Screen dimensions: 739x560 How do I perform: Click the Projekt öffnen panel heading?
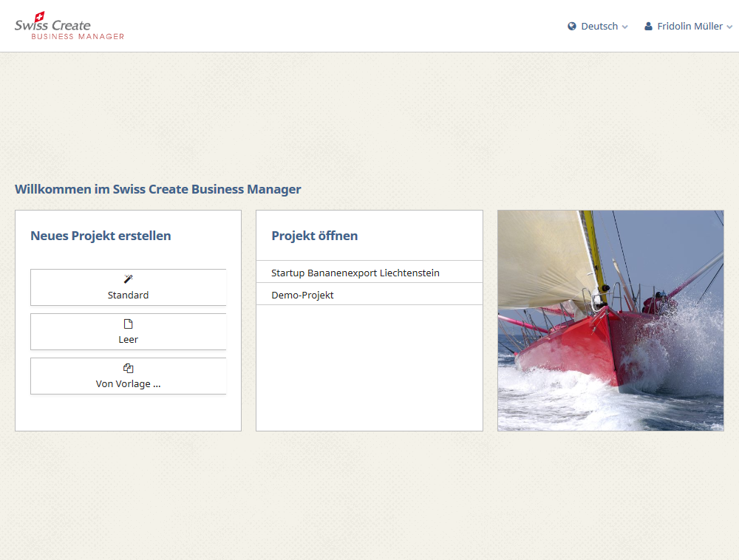point(315,236)
